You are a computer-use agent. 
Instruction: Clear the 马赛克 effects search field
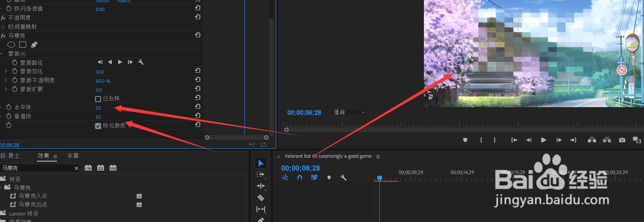(76, 168)
